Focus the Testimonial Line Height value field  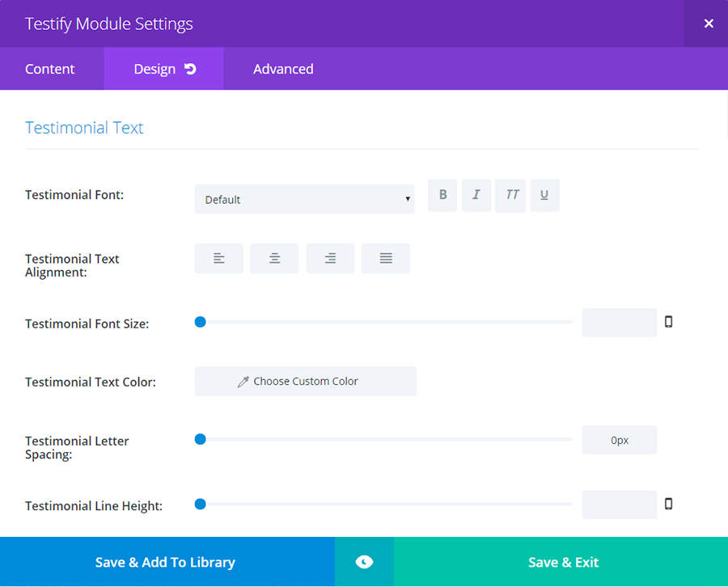point(620,505)
